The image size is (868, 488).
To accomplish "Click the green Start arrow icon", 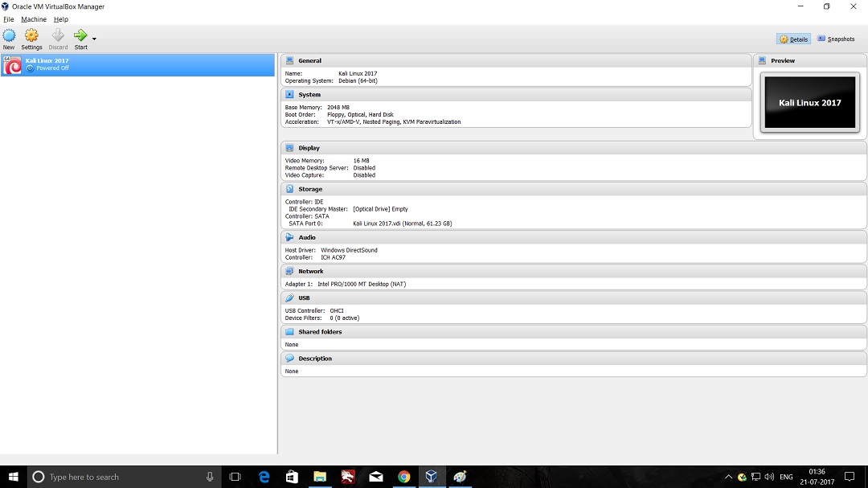I will [x=80, y=35].
